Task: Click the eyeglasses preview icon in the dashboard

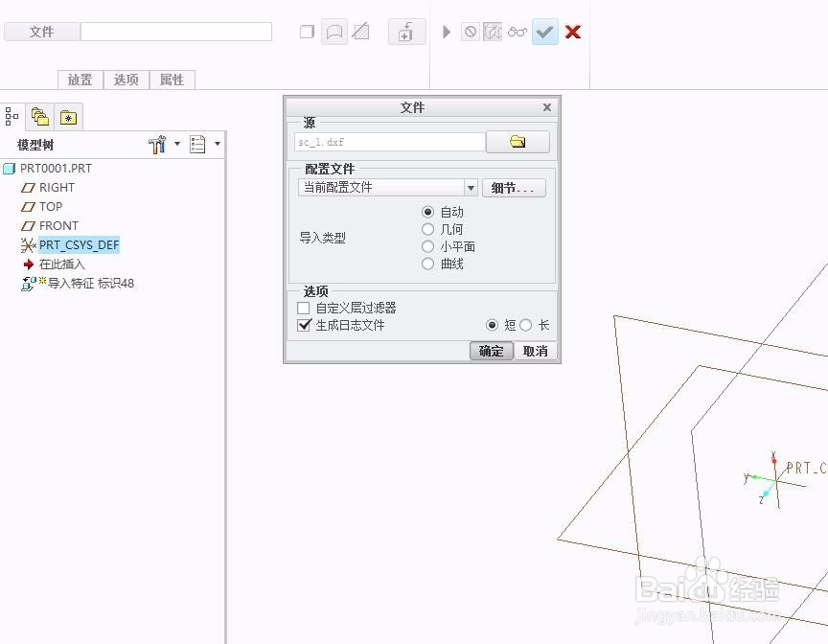Action: point(517,31)
